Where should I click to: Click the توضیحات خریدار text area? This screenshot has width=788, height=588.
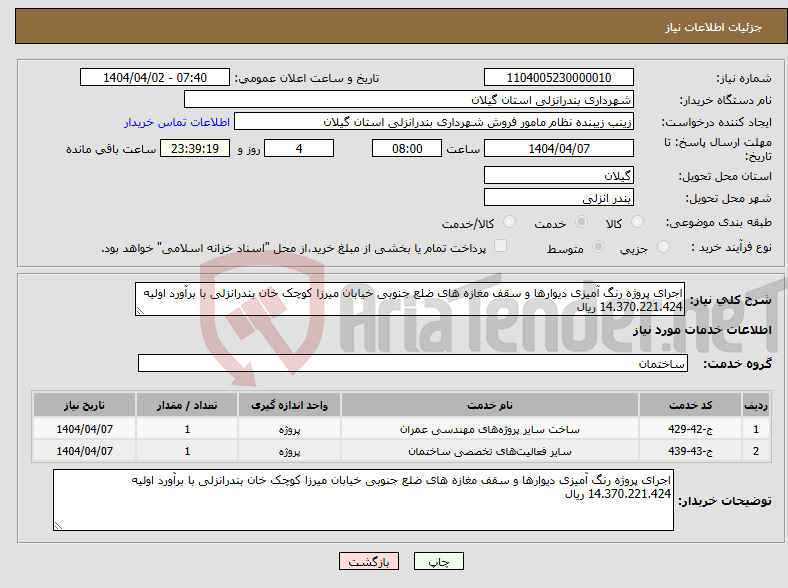pyautogui.click(x=363, y=500)
